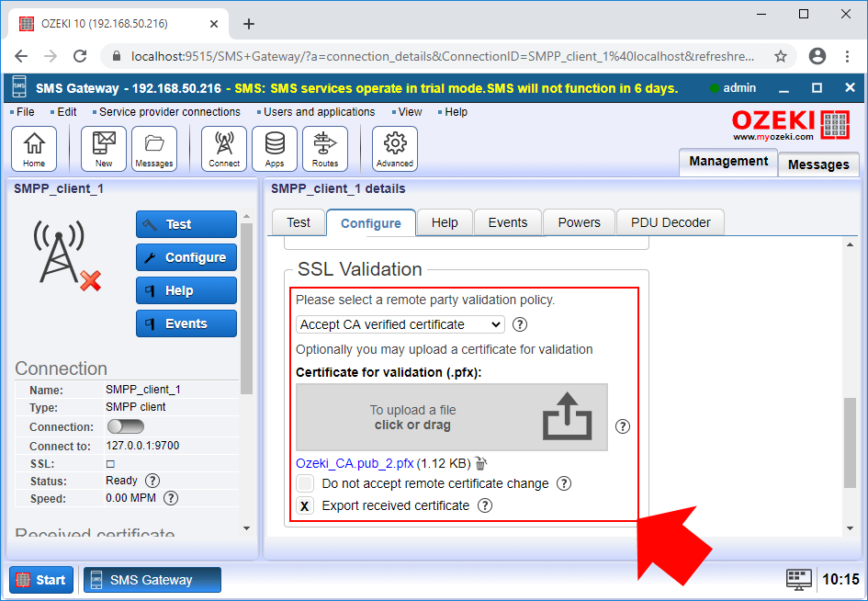The height and width of the screenshot is (601, 868).
Task: Open the Chrome three-dot menu
Action: click(847, 56)
